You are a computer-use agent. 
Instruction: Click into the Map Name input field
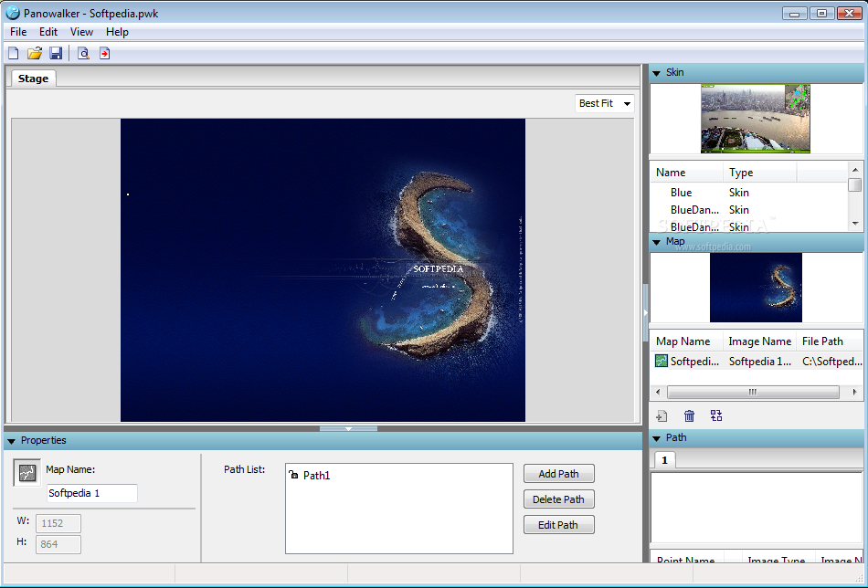92,493
